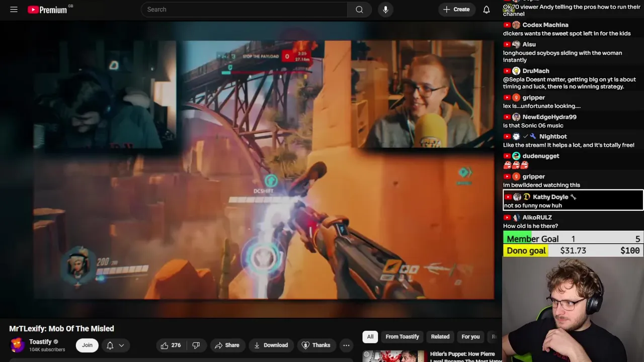Start voice search with microphone icon
The height and width of the screenshot is (362, 644).
tap(385, 10)
